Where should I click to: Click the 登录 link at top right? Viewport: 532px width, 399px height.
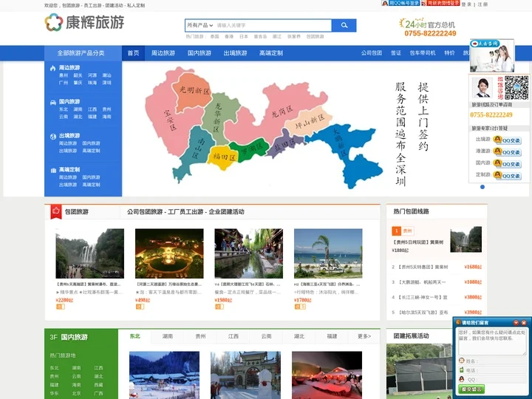466,4
